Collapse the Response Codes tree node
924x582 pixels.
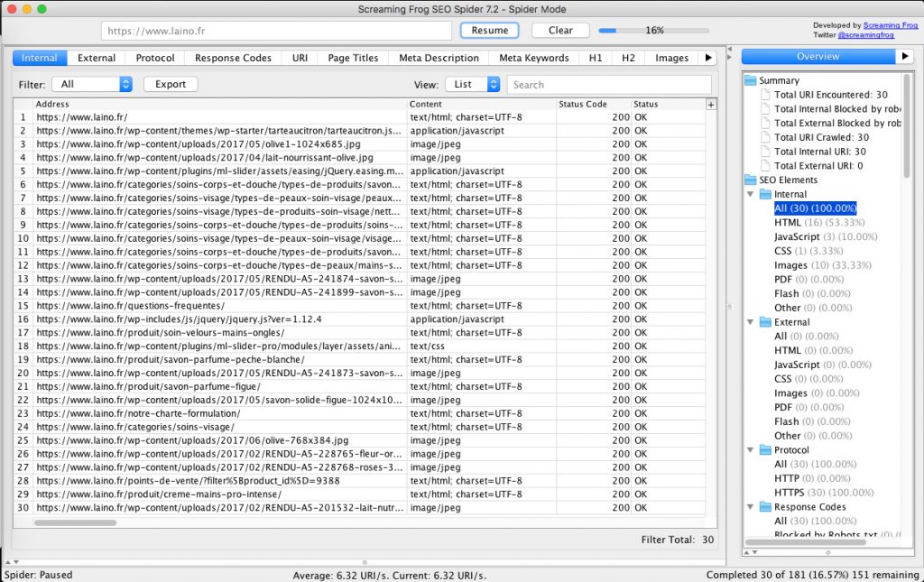coord(750,507)
